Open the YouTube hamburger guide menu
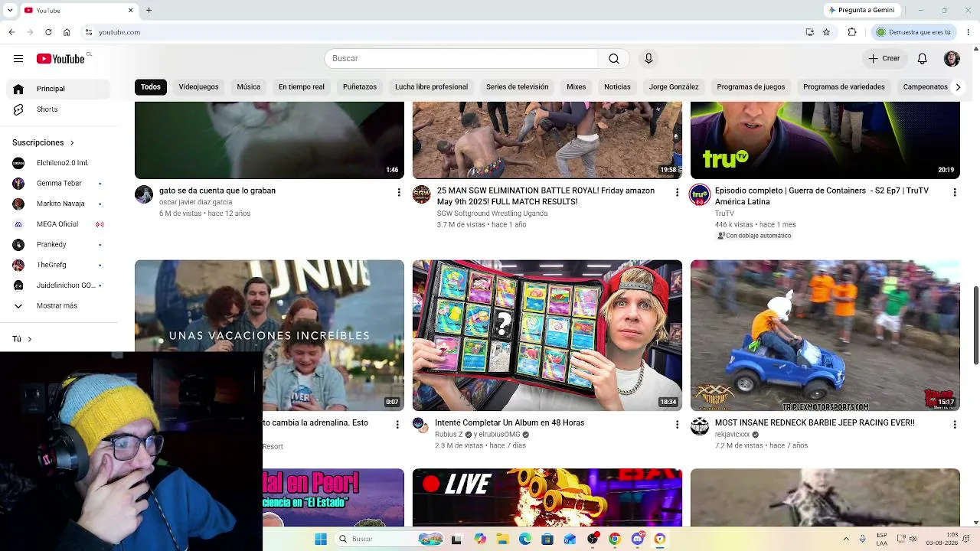The image size is (980, 551). (x=18, y=59)
